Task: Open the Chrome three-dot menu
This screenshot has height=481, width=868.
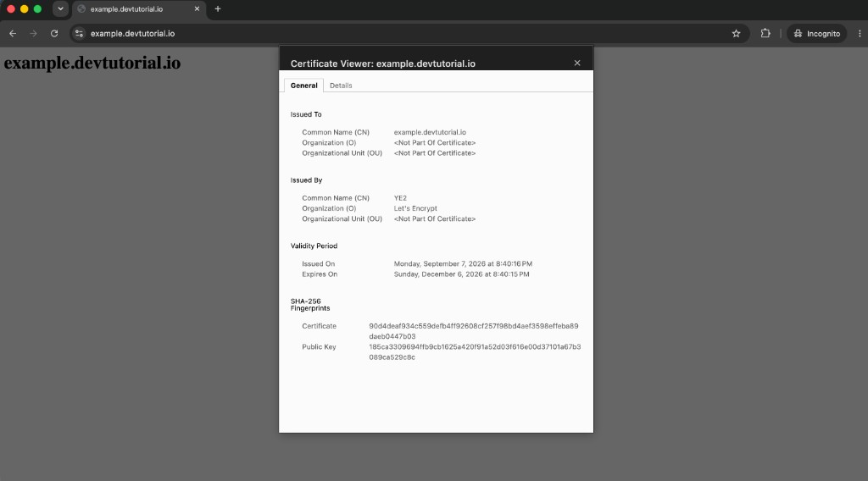Action: pyautogui.click(x=860, y=34)
